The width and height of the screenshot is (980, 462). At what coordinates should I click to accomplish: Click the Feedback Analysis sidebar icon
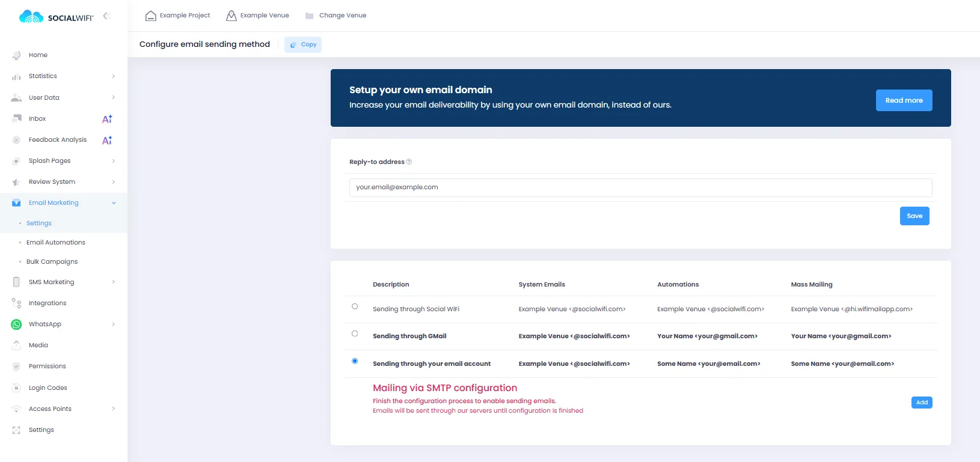point(16,139)
